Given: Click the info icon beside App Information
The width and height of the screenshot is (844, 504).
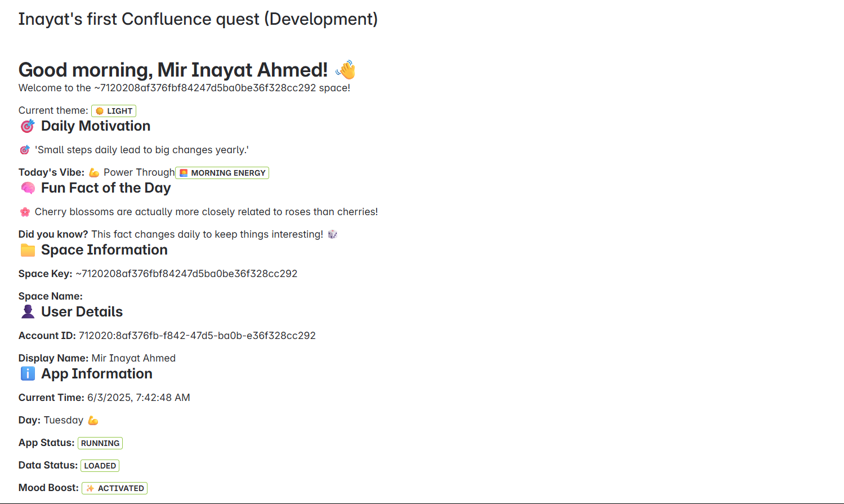Looking at the screenshot, I should coord(28,374).
